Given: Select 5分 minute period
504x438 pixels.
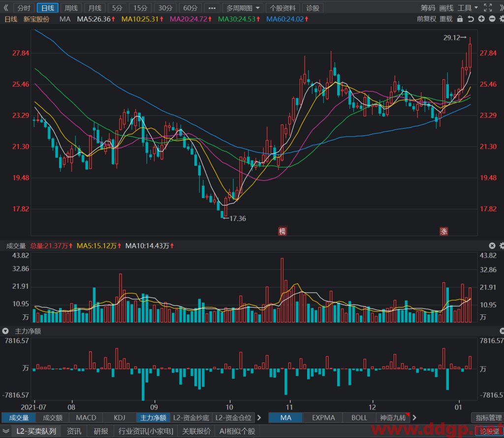Looking at the screenshot, I should pos(117,8).
